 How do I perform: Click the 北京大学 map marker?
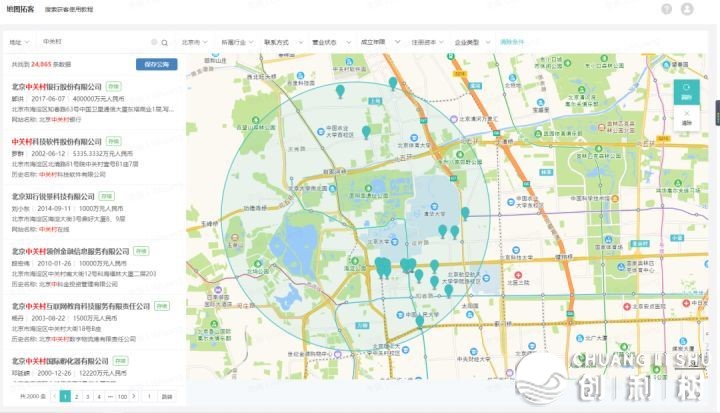[394, 242]
